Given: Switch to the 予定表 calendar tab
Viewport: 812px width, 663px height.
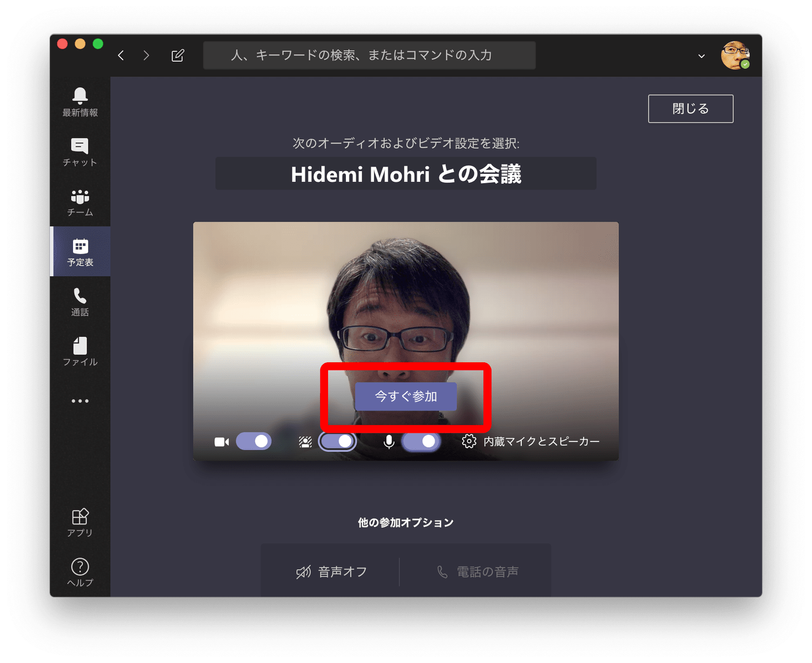Looking at the screenshot, I should point(80,251).
